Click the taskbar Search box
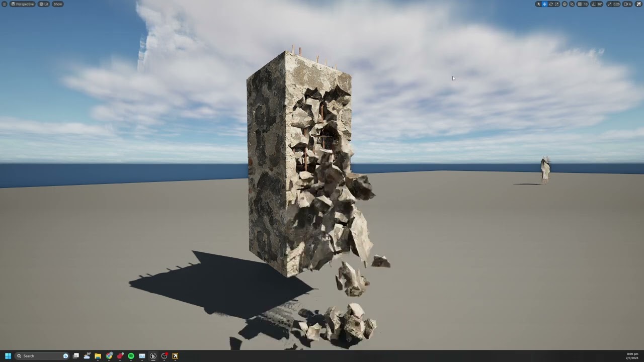The width and height of the screenshot is (644, 362). (x=42, y=356)
